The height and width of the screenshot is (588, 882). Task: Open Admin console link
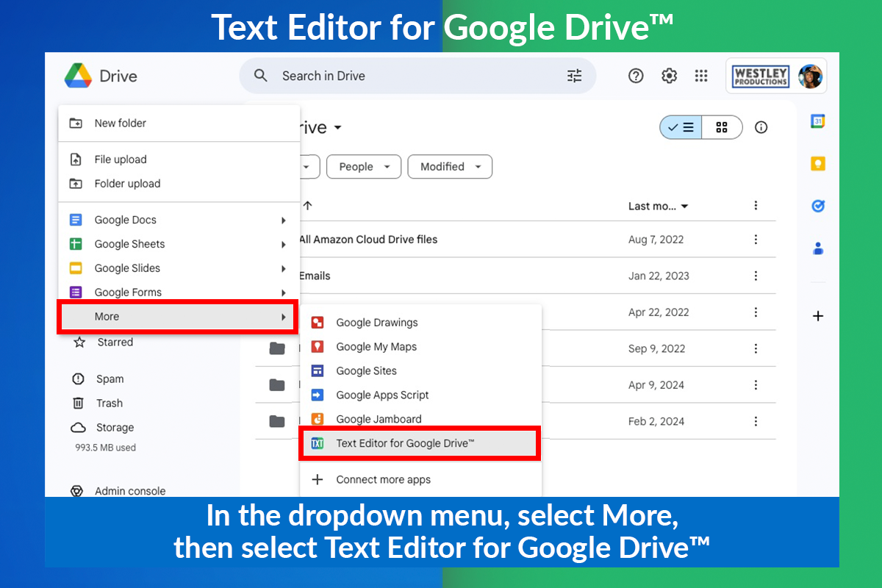point(129,491)
